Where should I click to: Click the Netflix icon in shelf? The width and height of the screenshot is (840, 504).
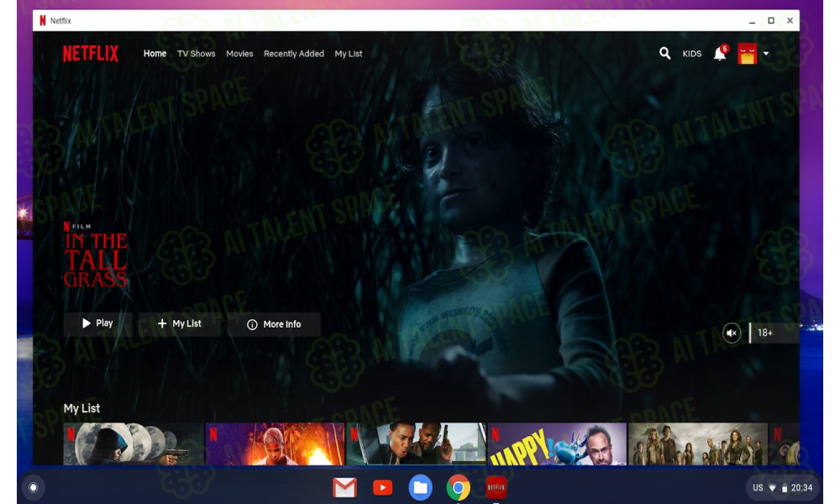coord(496,487)
